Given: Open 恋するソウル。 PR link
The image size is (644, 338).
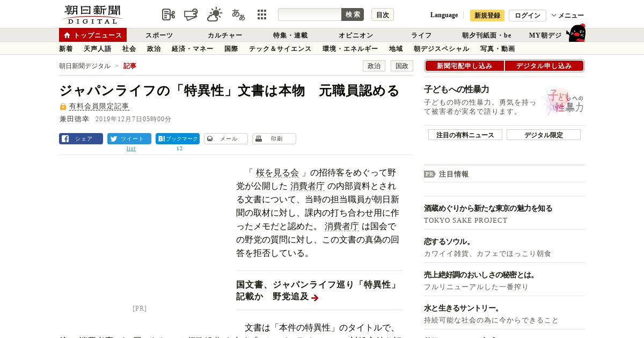Looking at the screenshot, I should pyautogui.click(x=448, y=241).
